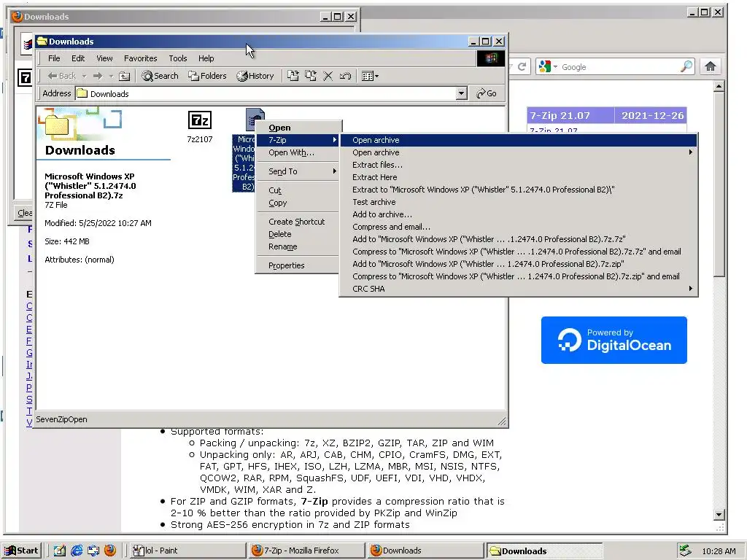Open the Search pane in Explorer
This screenshot has height=560, width=747.
coord(160,76)
